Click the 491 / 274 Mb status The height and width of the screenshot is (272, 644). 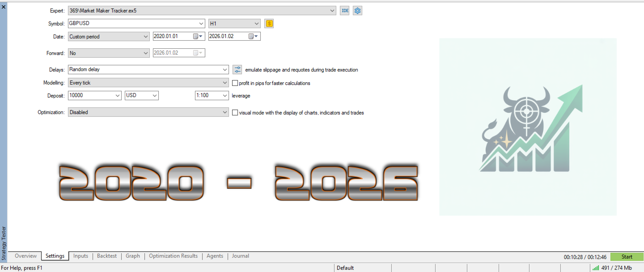pos(617,268)
